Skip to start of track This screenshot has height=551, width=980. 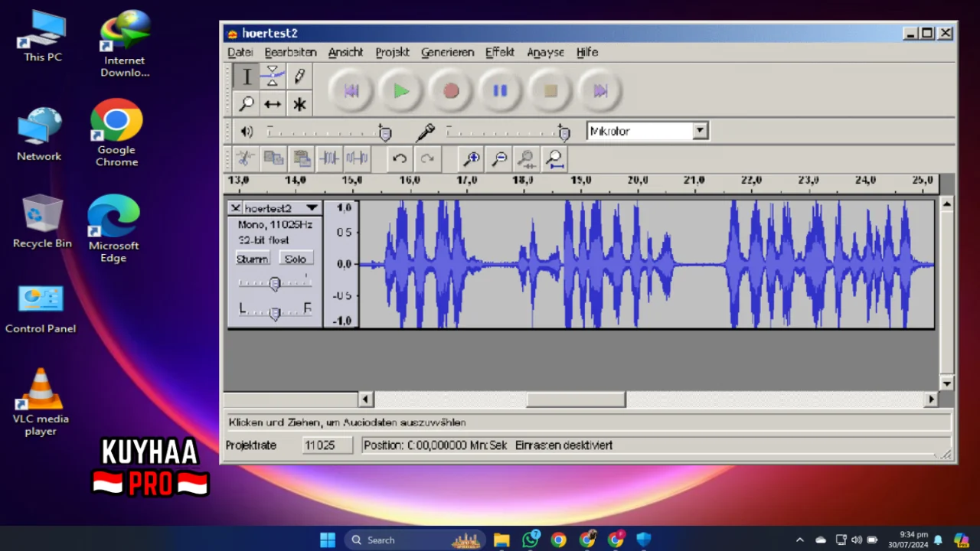(351, 91)
